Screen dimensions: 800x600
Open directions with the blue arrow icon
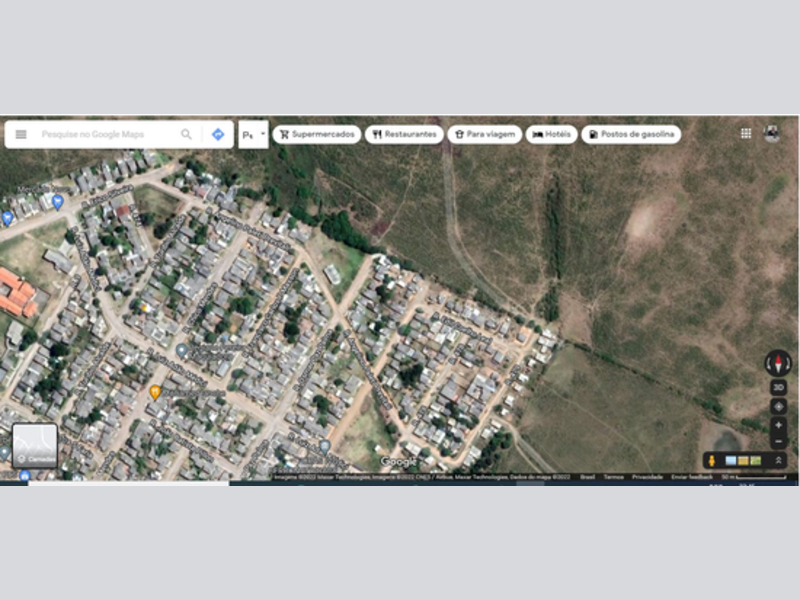(218, 134)
